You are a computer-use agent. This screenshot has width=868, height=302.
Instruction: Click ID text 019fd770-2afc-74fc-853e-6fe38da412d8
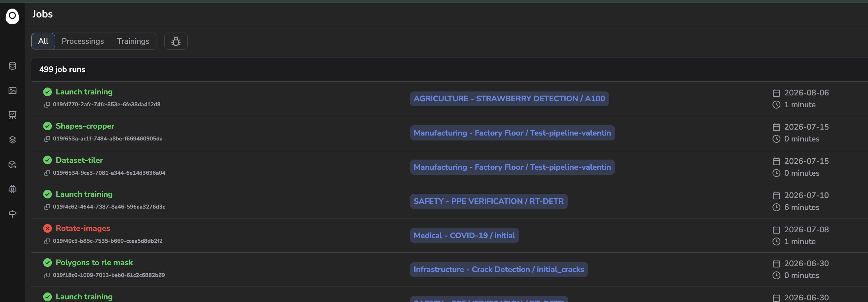click(106, 104)
